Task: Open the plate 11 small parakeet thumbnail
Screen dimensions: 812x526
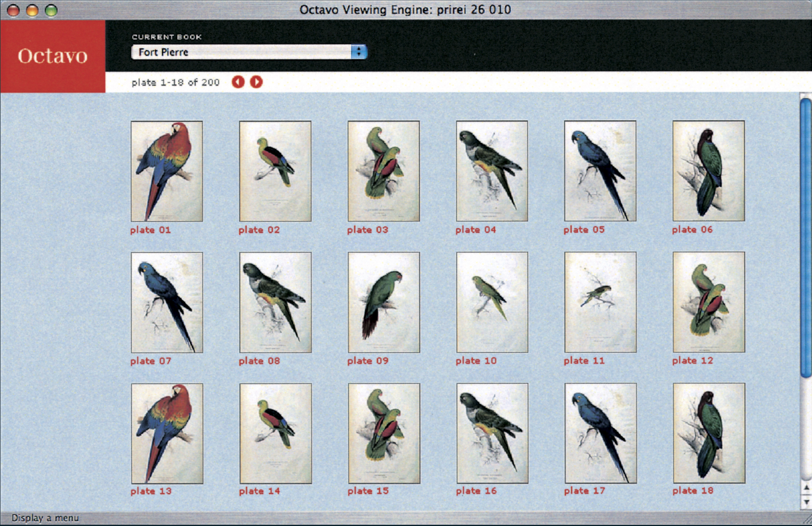Action: tap(600, 302)
